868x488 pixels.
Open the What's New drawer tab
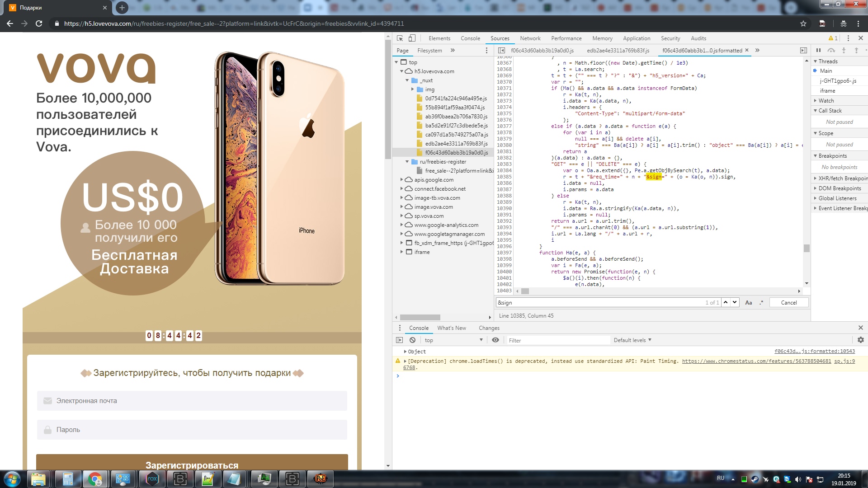coord(452,328)
